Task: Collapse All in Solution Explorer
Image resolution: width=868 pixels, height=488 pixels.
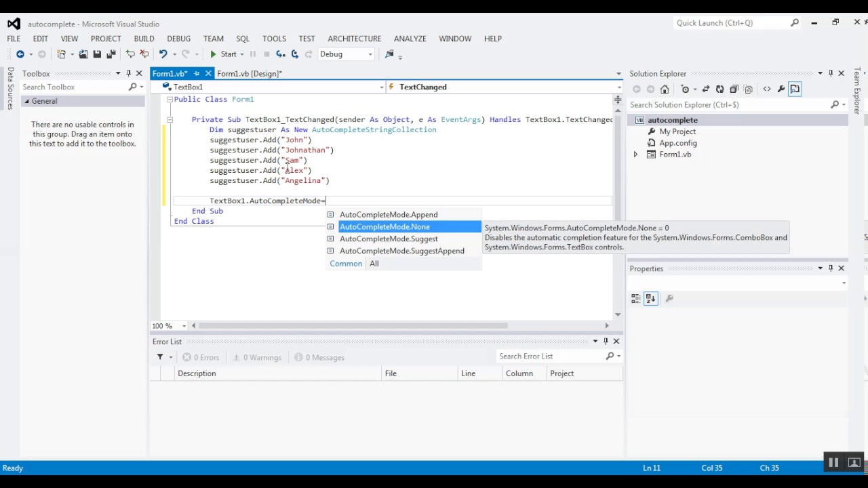Action: tap(734, 89)
